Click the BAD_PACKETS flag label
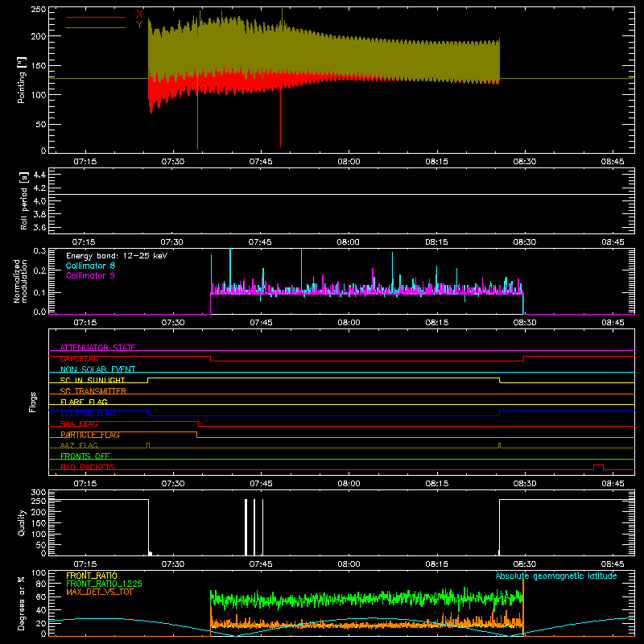 [88, 467]
